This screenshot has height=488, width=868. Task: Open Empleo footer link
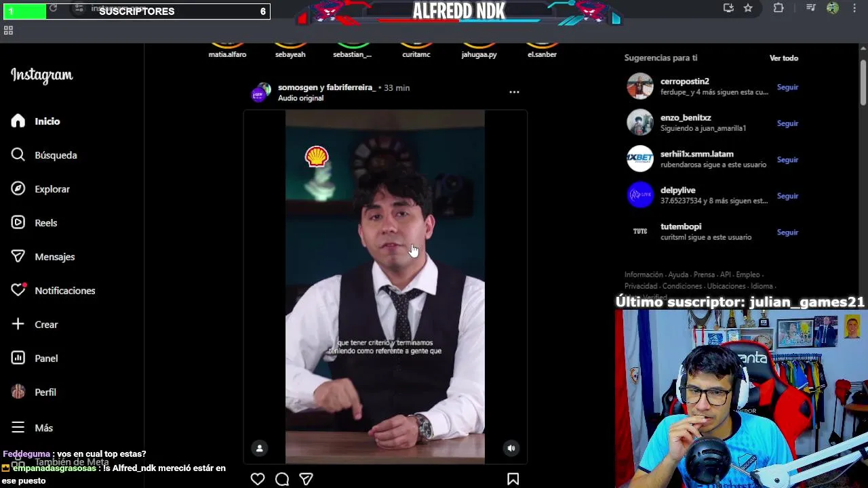coord(748,274)
